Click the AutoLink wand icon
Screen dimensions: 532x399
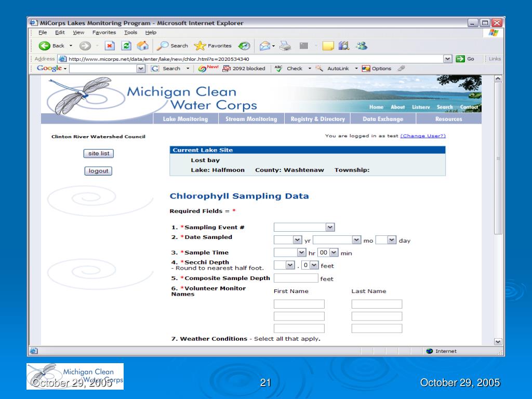coord(319,68)
